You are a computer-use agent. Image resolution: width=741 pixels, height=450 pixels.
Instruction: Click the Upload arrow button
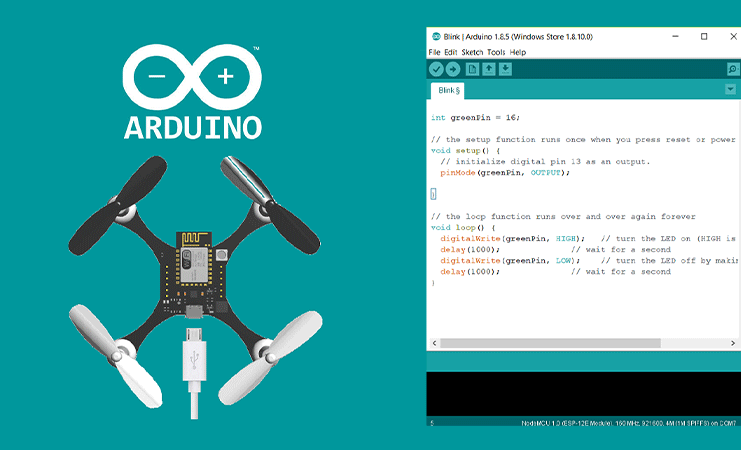(453, 69)
